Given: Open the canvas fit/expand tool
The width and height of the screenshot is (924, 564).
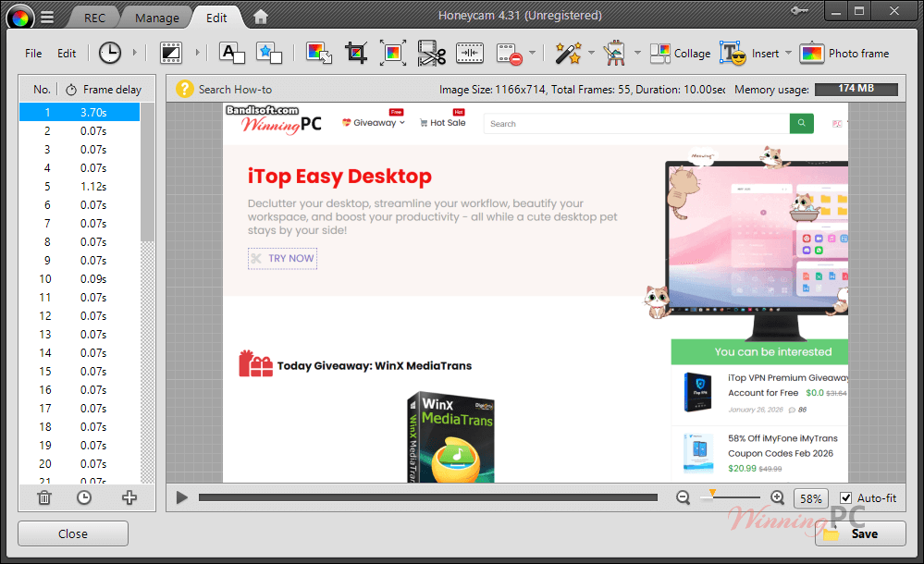Looking at the screenshot, I should pos(393,53).
